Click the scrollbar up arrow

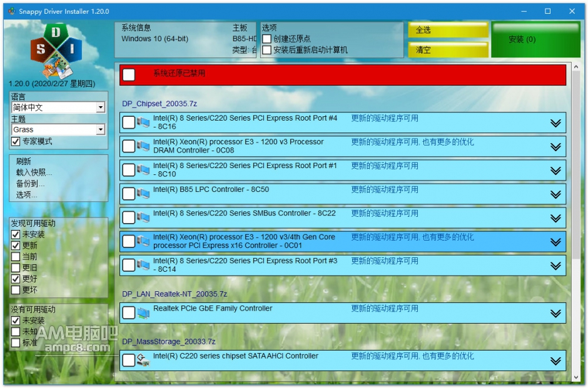576,67
